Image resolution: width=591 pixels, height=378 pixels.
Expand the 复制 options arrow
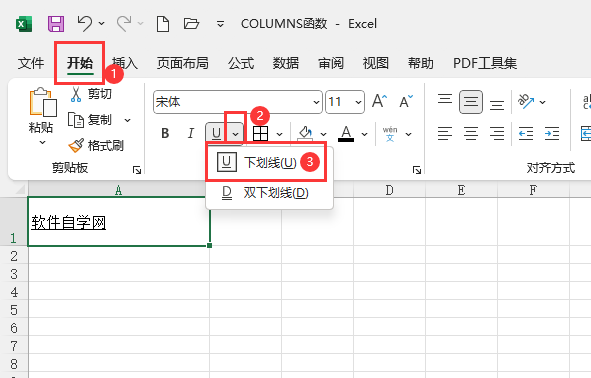[127, 121]
